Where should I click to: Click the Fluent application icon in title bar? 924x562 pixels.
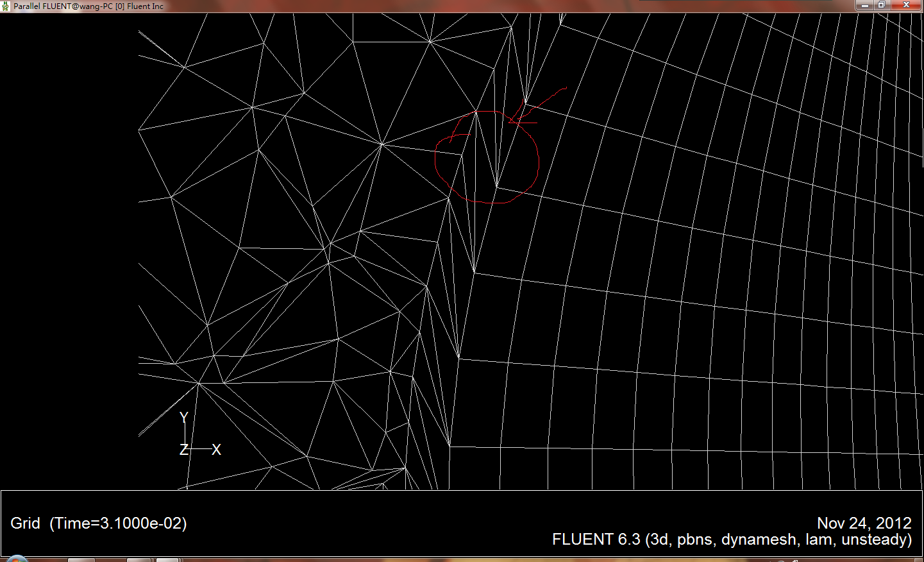coord(6,6)
